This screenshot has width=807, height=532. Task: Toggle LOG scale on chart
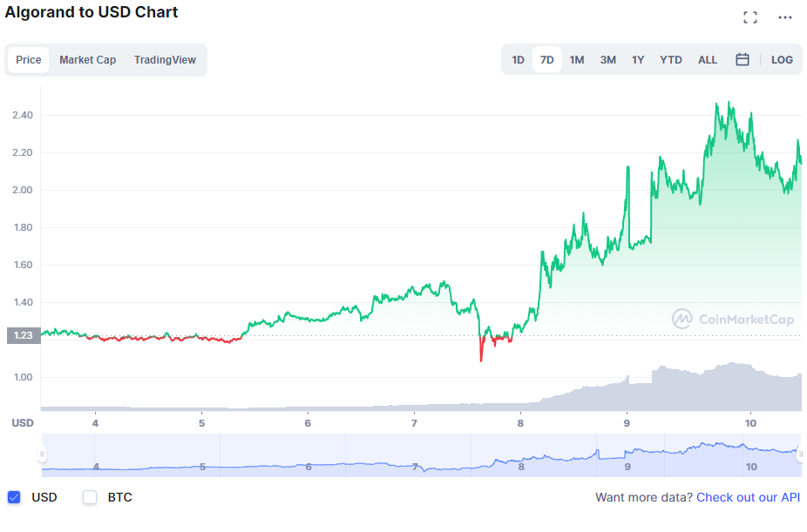click(782, 59)
